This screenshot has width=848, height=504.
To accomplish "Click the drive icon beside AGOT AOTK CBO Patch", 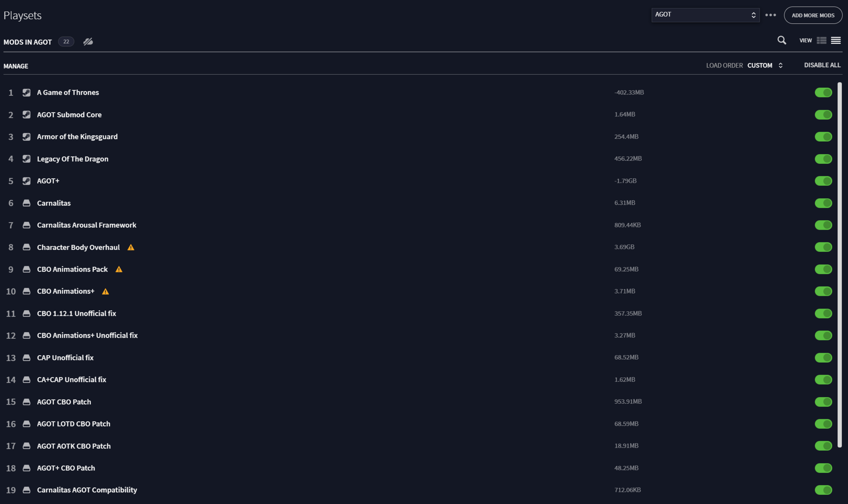I will pos(26,446).
